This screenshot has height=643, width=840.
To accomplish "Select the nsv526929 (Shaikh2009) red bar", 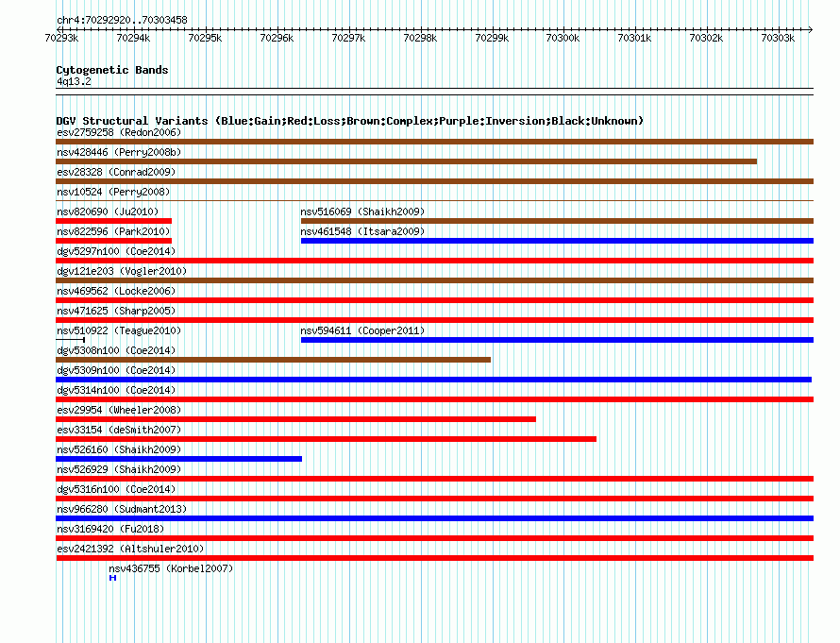I will point(434,479).
